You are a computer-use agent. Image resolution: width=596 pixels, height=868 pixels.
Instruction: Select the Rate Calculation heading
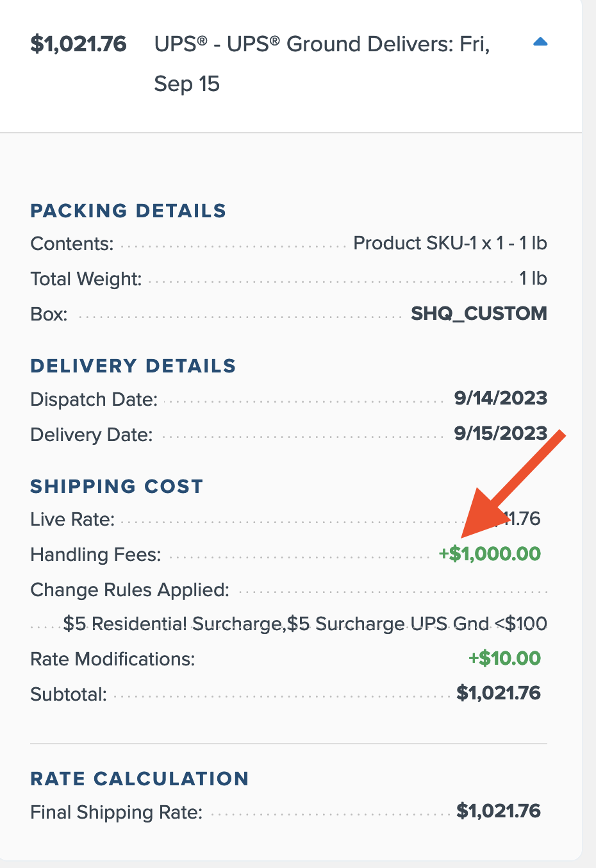tap(140, 778)
